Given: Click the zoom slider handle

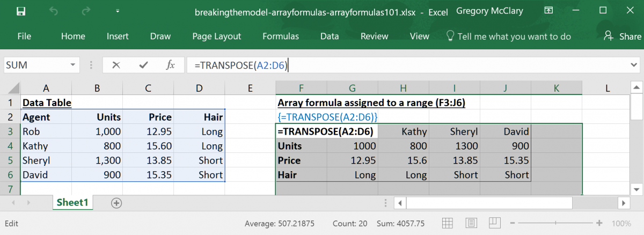Looking at the screenshot, I should pos(556,223).
